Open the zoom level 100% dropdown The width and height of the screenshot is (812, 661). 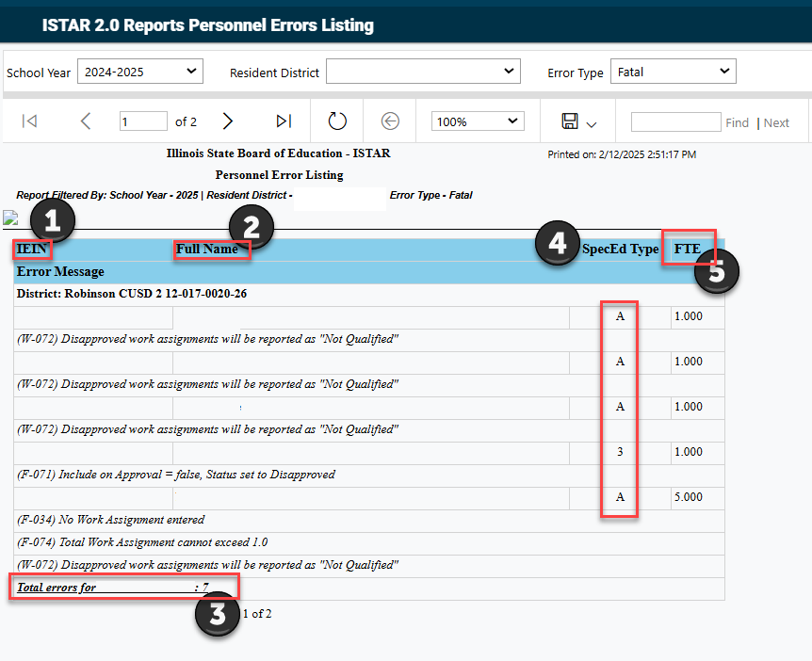pos(478,121)
